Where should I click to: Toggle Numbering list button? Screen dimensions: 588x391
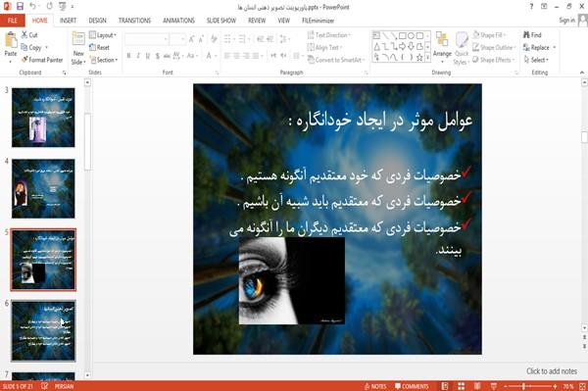pyautogui.click(x=242, y=39)
